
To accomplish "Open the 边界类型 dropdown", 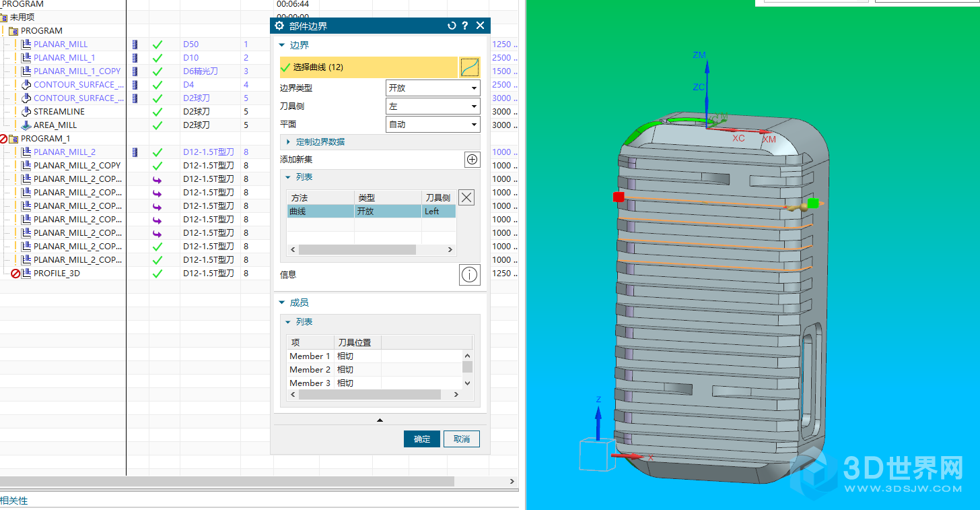I will tap(433, 88).
